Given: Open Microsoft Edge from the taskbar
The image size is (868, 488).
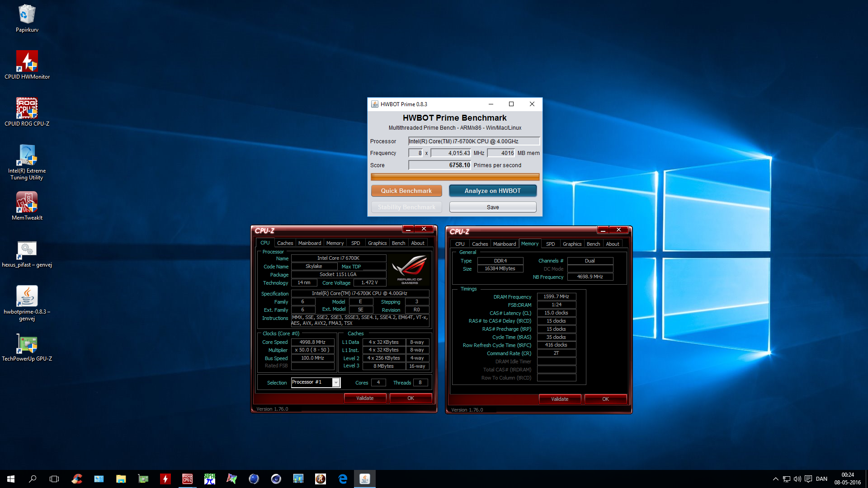Looking at the screenshot, I should tap(343, 479).
